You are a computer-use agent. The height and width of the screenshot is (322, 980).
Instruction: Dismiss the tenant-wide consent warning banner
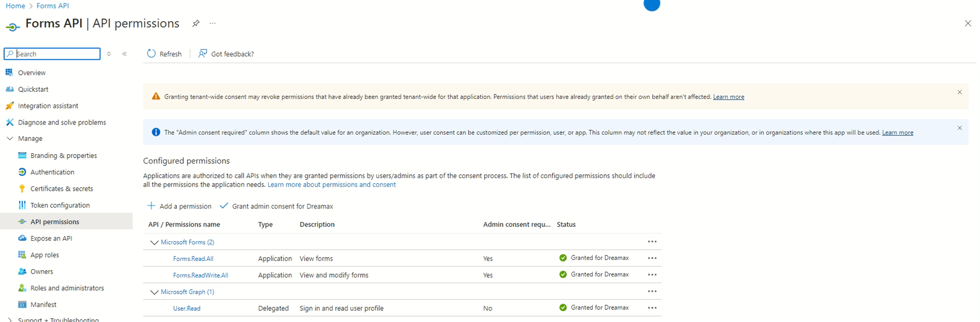click(x=959, y=92)
